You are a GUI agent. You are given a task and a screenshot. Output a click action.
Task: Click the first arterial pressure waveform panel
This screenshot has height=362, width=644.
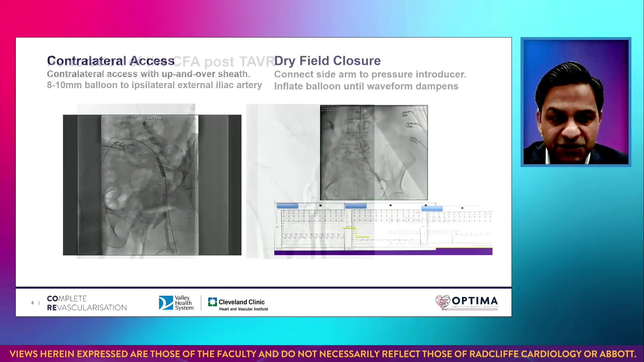point(309,228)
